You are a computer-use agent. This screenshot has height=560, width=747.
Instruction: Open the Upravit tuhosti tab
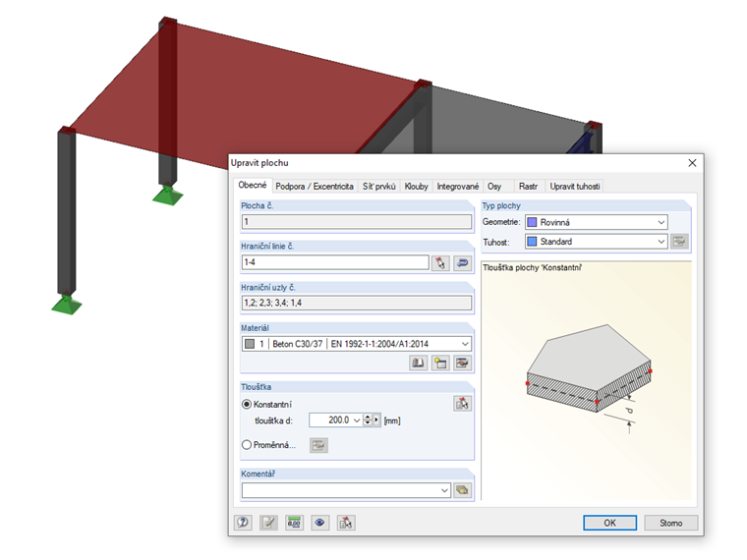coord(575,187)
